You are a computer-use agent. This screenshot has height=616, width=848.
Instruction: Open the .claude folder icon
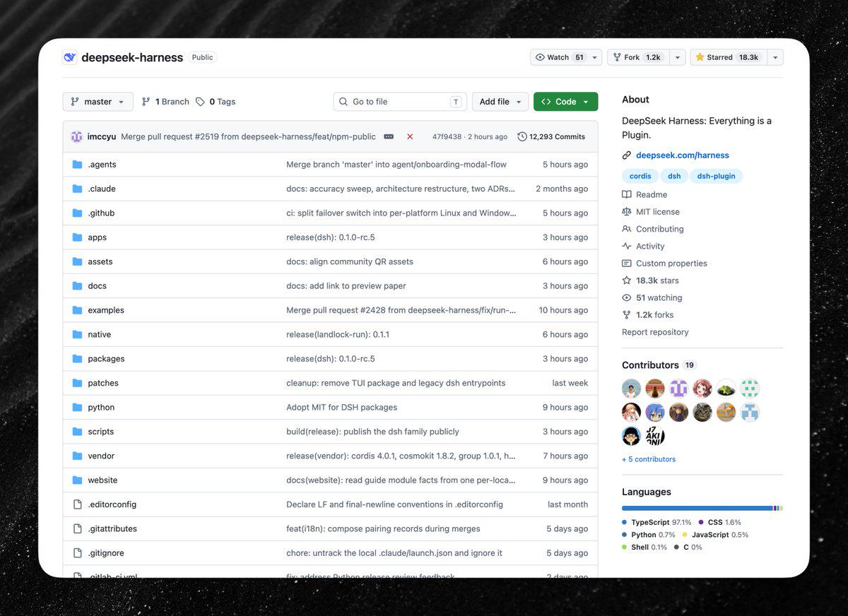coord(77,189)
